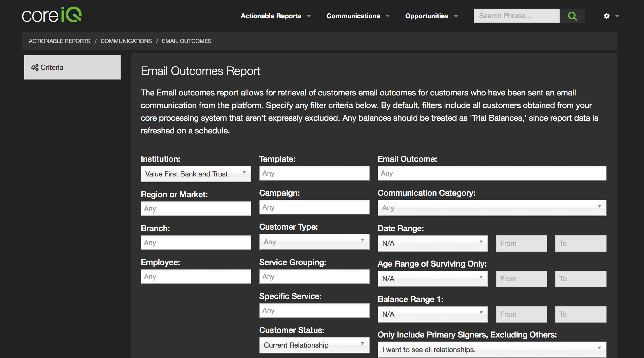Select the Criteria gears sidebar tab
This screenshot has height=358, width=644.
(x=72, y=67)
